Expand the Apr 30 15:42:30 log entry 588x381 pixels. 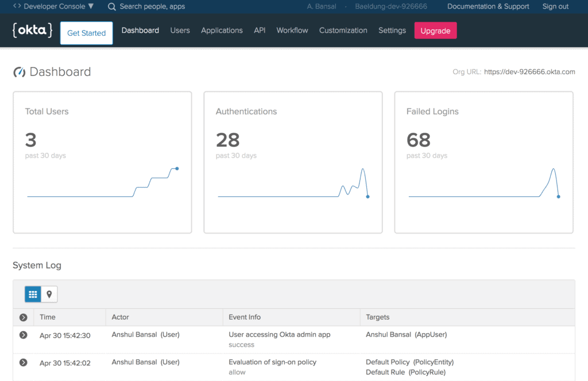23,335
